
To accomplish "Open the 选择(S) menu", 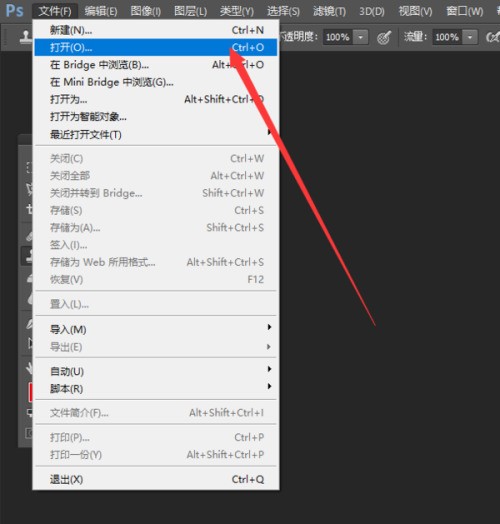I will (283, 11).
